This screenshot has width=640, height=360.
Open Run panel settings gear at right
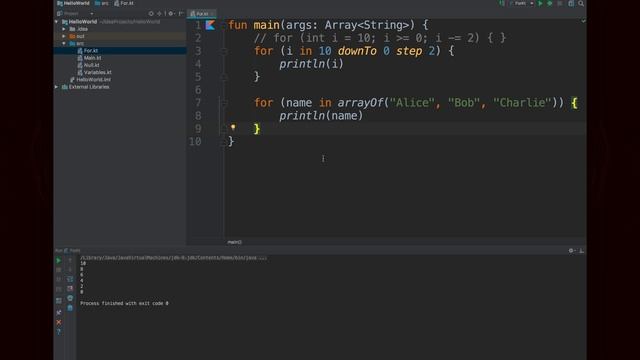click(572, 251)
